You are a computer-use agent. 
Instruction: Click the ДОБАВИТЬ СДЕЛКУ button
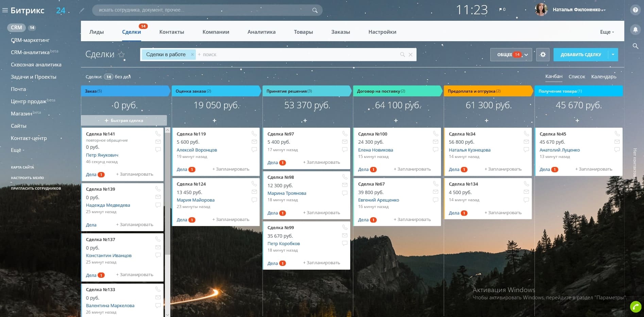(580, 54)
